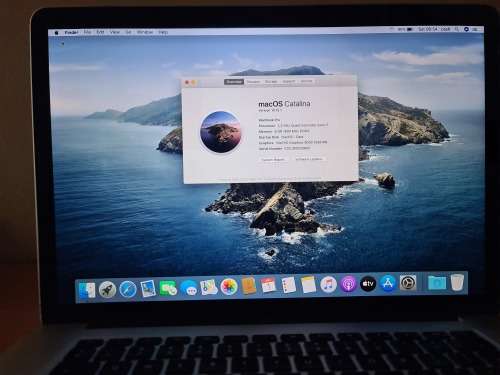Screen dimensions: 500x375
Task: Click the Serial Number line
Action: (284, 148)
